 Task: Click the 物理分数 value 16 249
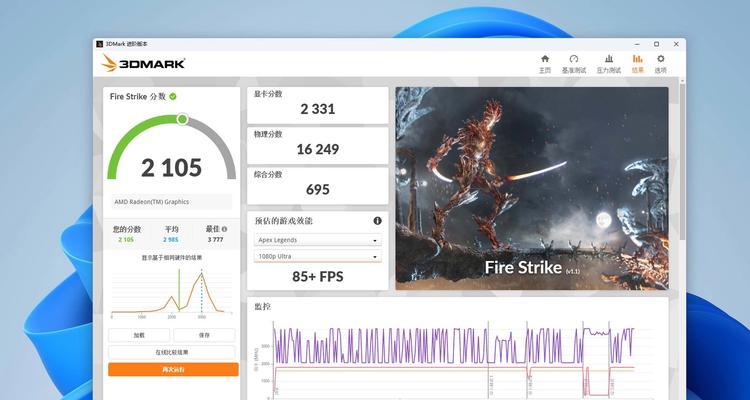click(x=318, y=149)
